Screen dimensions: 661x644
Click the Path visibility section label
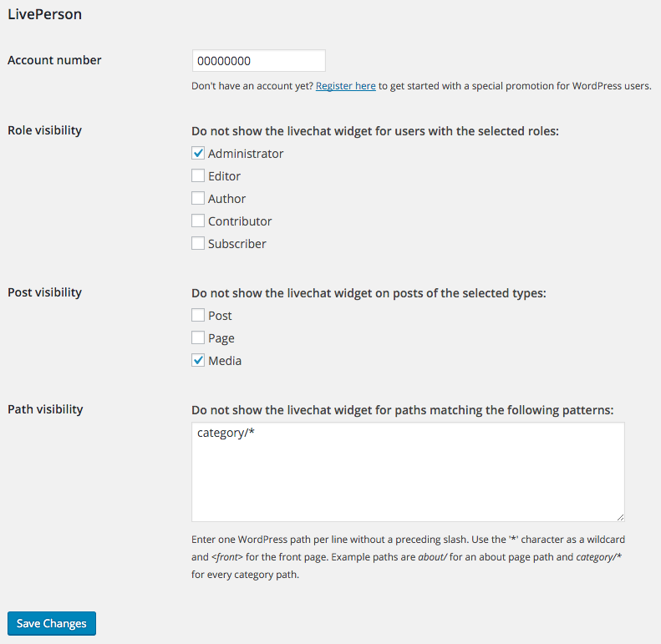pyautogui.click(x=45, y=409)
